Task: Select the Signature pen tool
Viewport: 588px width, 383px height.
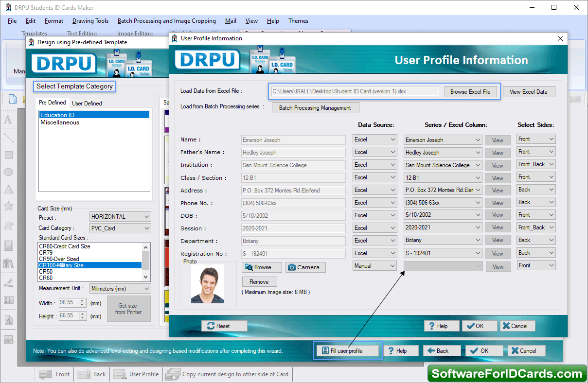Action: [x=8, y=282]
